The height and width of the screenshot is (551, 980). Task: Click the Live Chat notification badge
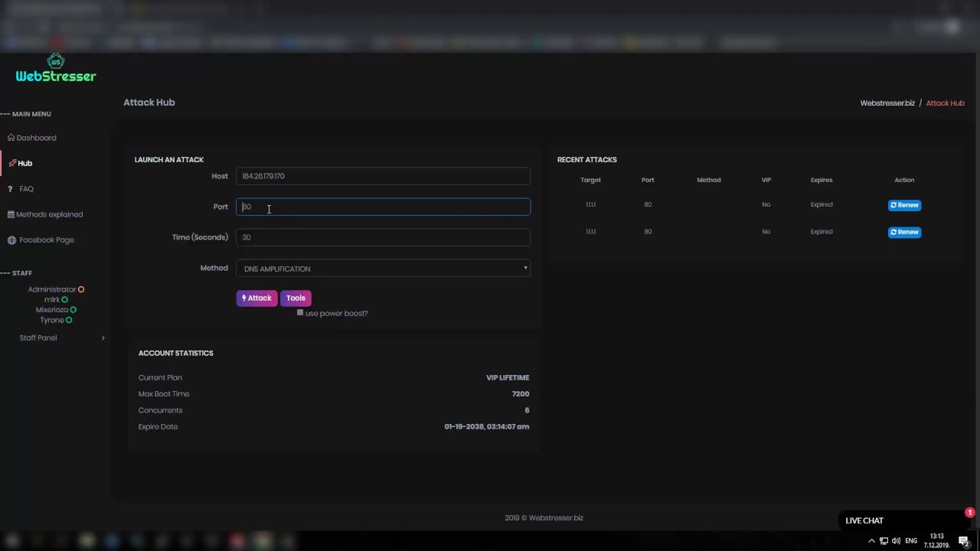click(x=969, y=513)
